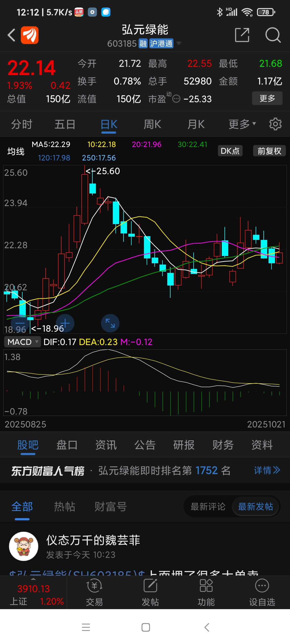This screenshot has height=644, width=290.
Task: Show more quote details via 更多 button
Action: [x=267, y=98]
